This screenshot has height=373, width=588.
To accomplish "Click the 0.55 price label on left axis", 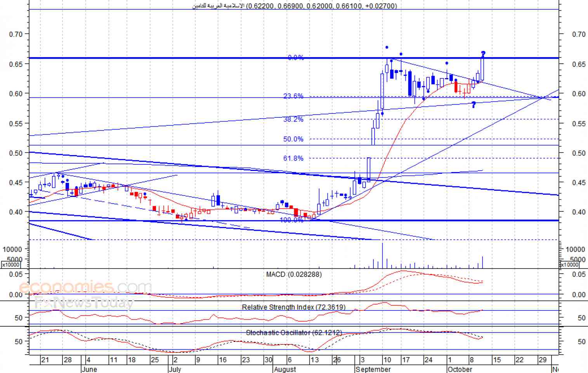I will (x=16, y=124).
